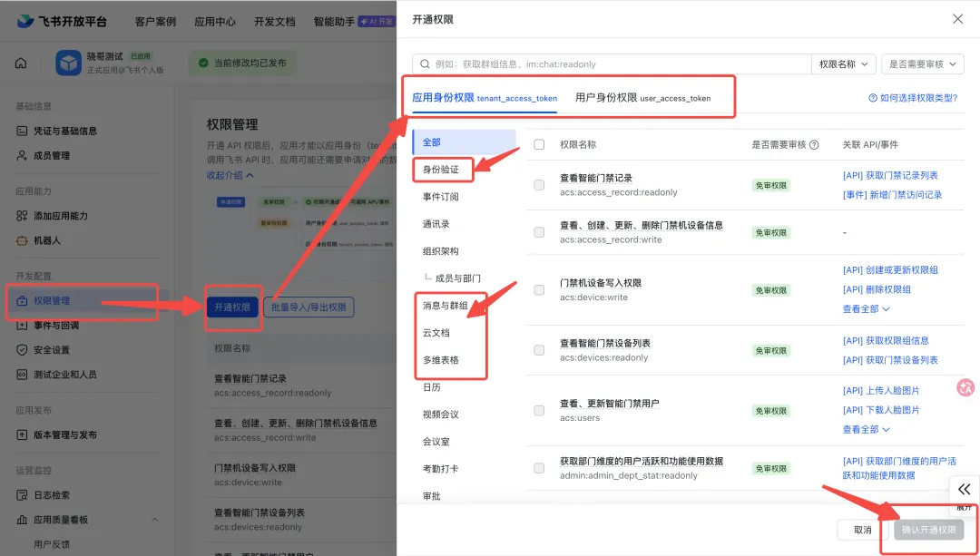Click the 版本管理与发布 upload icon
The height and width of the screenshot is (556, 980).
[x=22, y=434]
